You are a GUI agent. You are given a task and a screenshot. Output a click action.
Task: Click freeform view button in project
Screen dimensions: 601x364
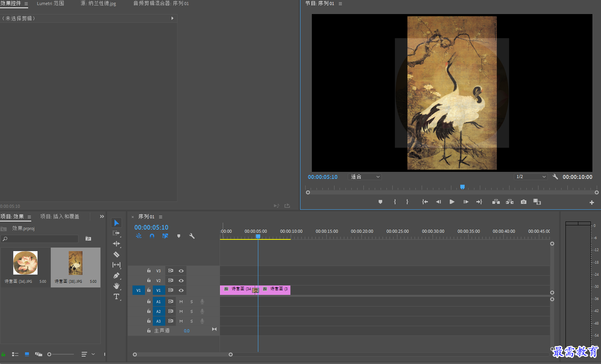[x=39, y=354]
